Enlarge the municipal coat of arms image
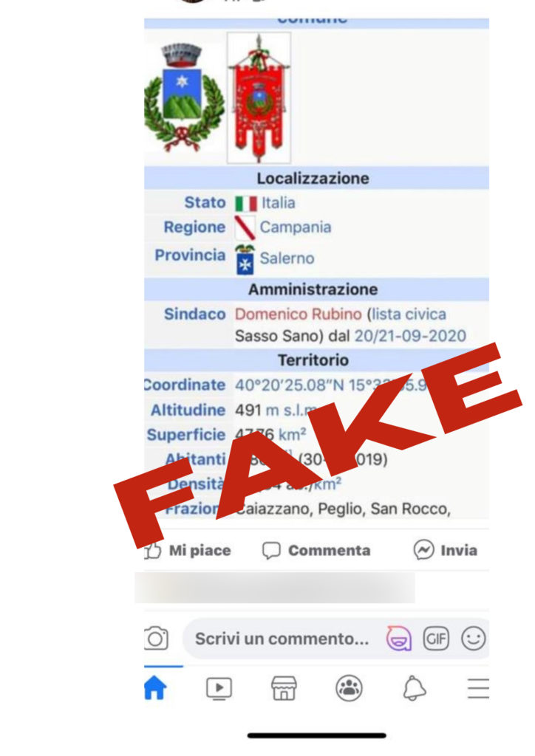 coord(184,97)
